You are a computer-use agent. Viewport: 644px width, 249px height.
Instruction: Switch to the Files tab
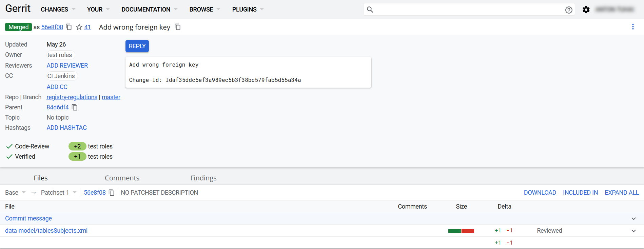pyautogui.click(x=41, y=178)
